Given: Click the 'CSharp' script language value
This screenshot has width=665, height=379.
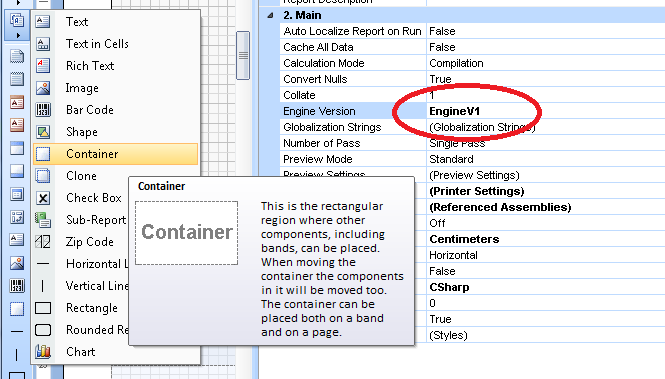Looking at the screenshot, I should tap(449, 287).
